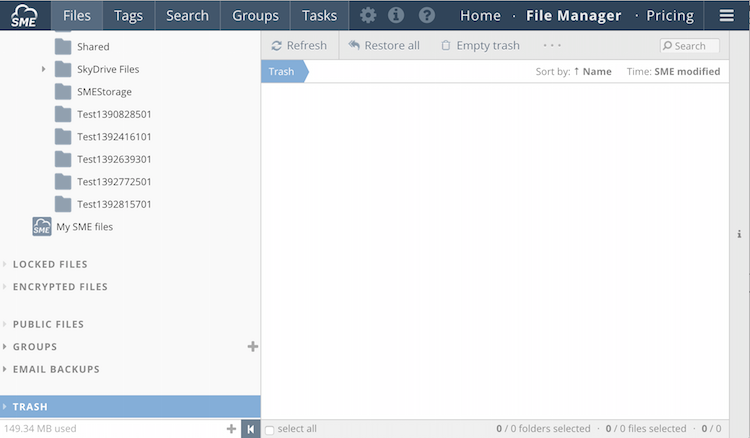The image size is (750, 438).
Task: Select the Test1392639301 folder
Action: (113, 159)
